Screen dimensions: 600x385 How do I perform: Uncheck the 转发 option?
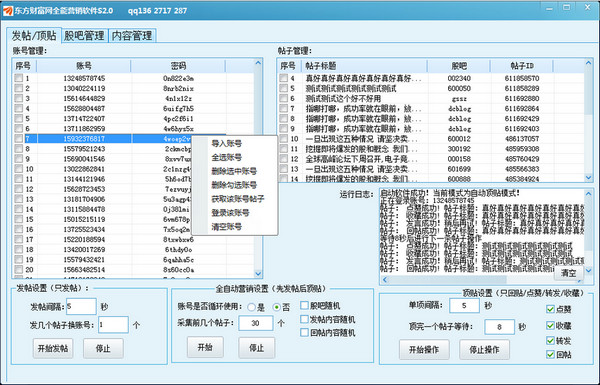click(x=550, y=340)
